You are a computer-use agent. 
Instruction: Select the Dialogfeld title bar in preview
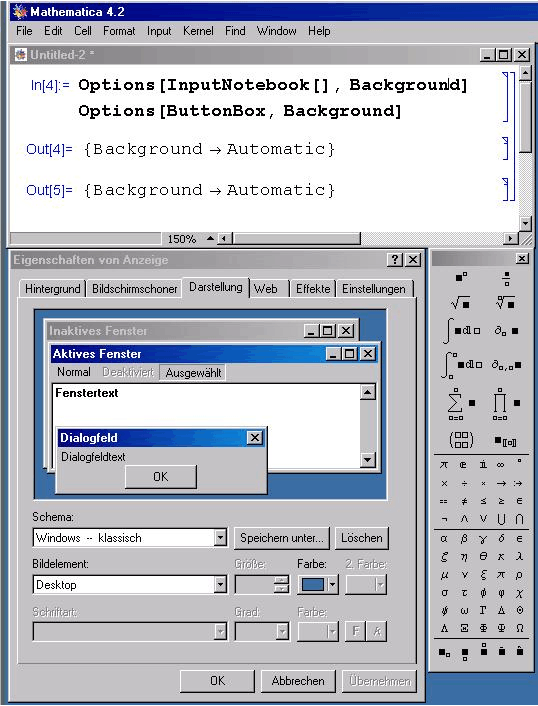[161, 438]
